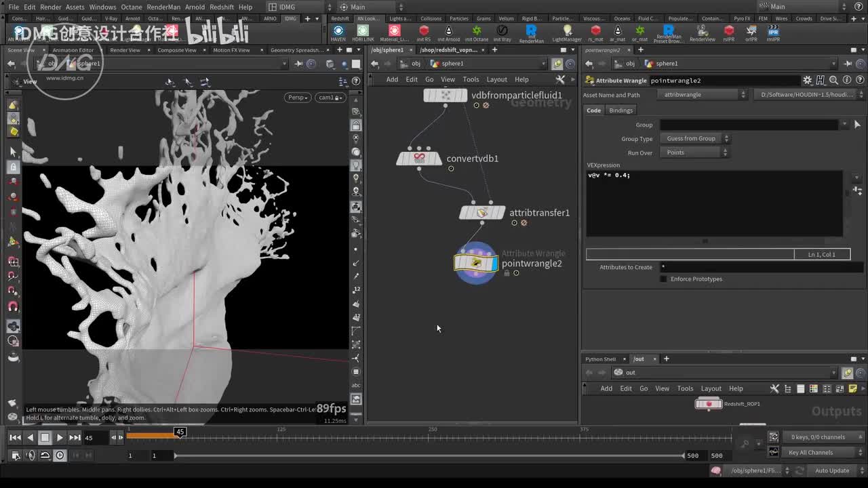This screenshot has height=488, width=868.
Task: Select the Redshift_ROP1 node in /out
Action: click(x=709, y=404)
